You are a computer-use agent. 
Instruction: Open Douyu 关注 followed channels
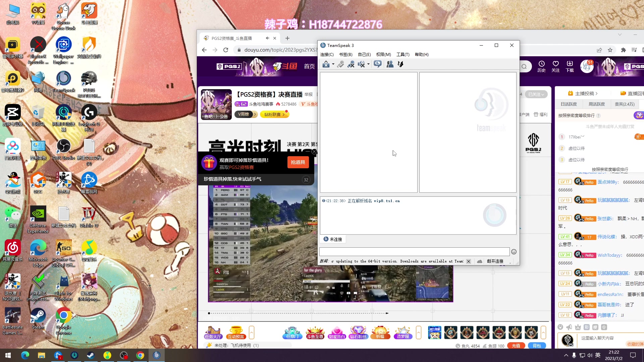click(555, 66)
